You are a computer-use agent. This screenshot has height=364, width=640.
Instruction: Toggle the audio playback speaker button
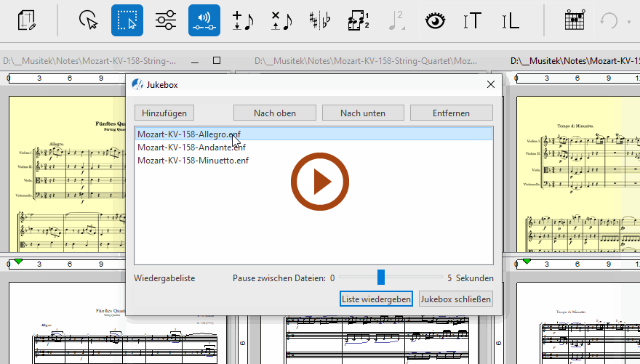tap(204, 20)
